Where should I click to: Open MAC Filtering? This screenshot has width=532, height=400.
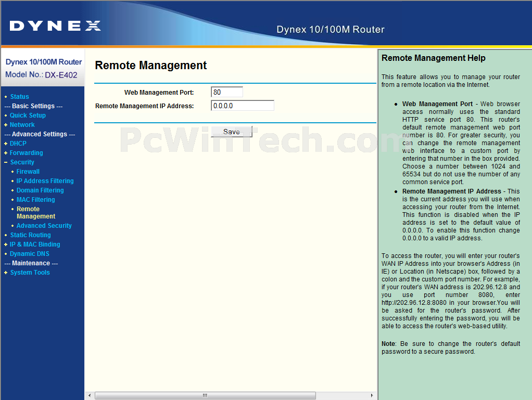pos(35,200)
